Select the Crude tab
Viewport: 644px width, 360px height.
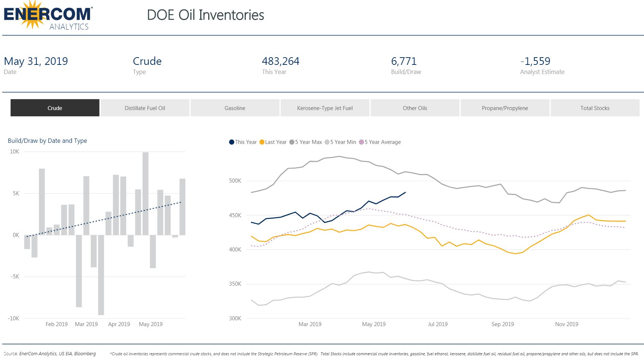[x=55, y=108]
